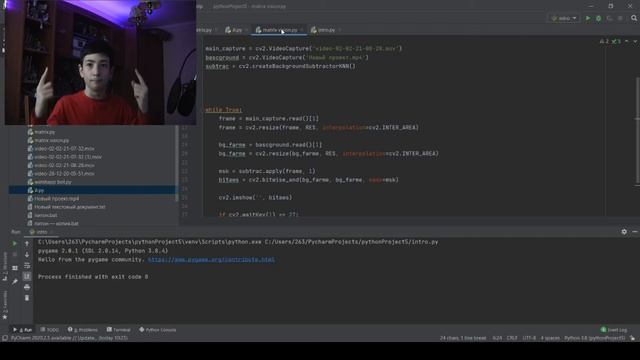Click the createBackgroundSubtractorKNN line in the editor
The height and width of the screenshot is (360, 640).
coord(280,66)
